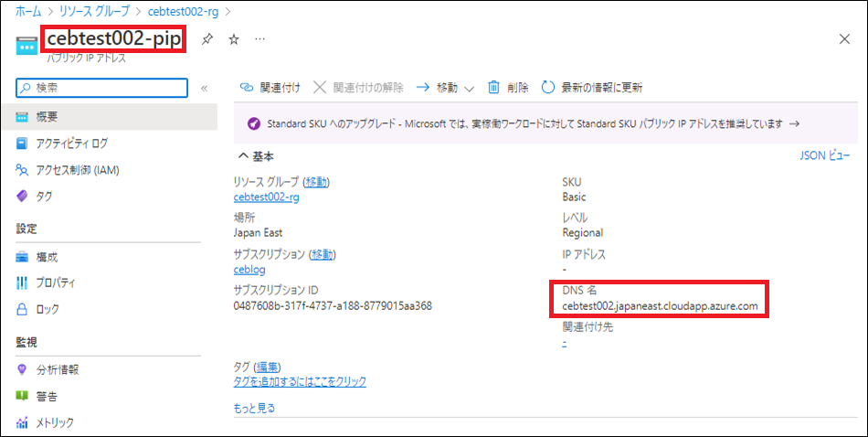Screen dimensions: 868x437
Task: Click the 削除 trash can icon
Action: 493,88
